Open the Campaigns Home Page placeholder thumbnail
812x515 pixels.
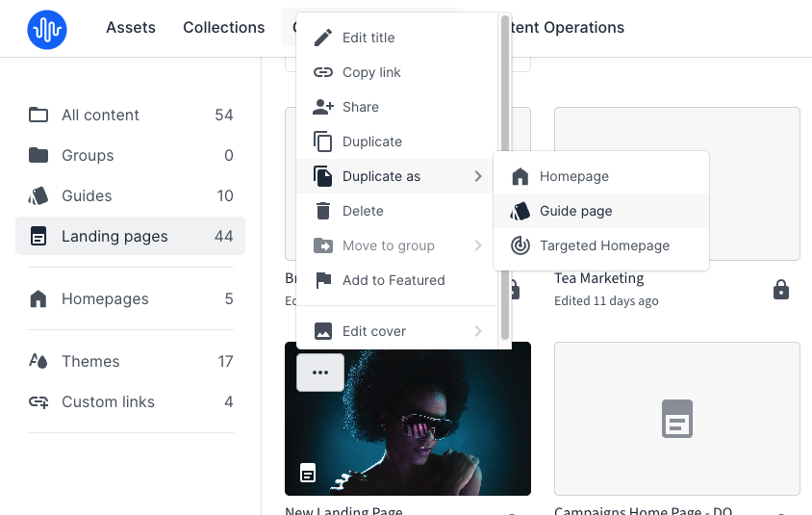point(677,419)
